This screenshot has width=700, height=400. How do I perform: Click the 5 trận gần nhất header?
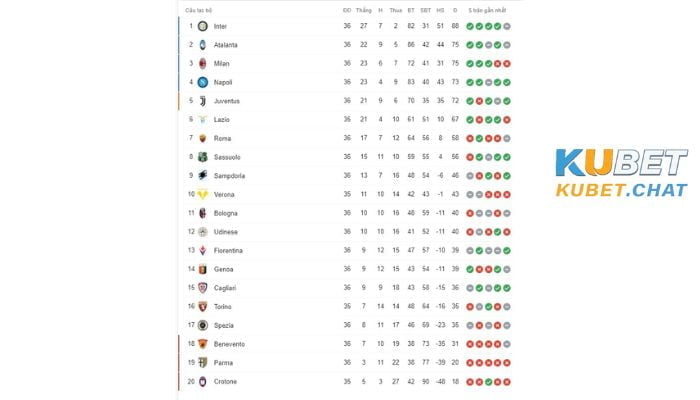[x=487, y=10]
